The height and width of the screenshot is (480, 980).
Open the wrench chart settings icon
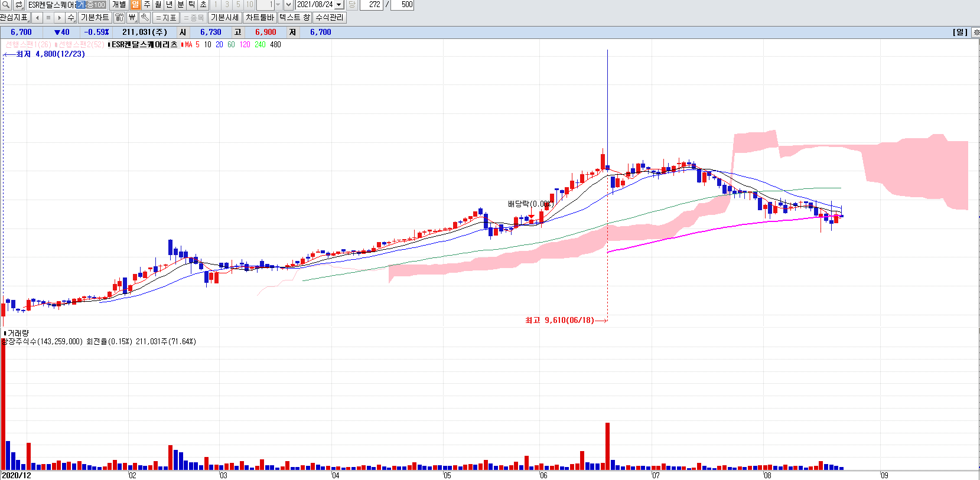click(145, 18)
